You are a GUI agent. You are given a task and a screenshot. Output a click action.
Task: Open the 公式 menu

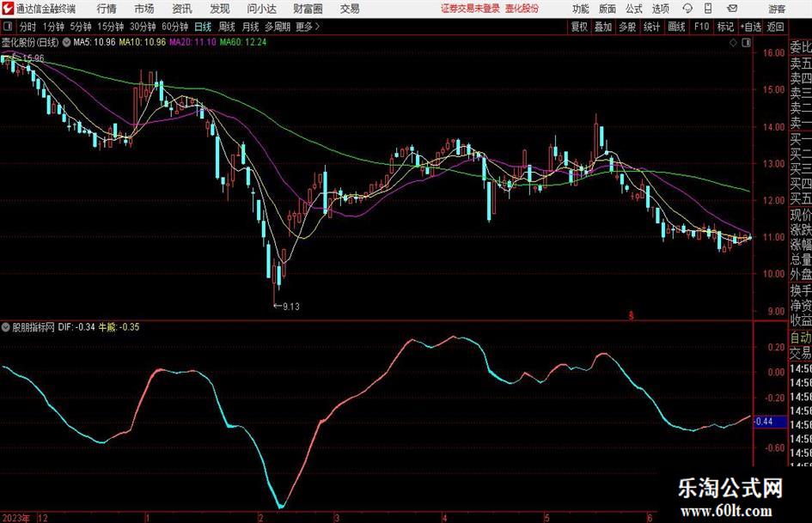coord(633,9)
